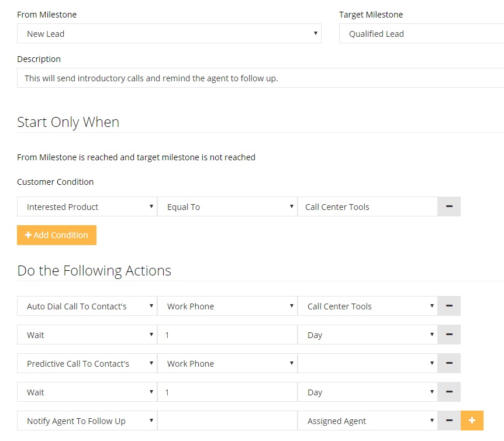Click the Call Center Tools condition value field

click(368, 206)
